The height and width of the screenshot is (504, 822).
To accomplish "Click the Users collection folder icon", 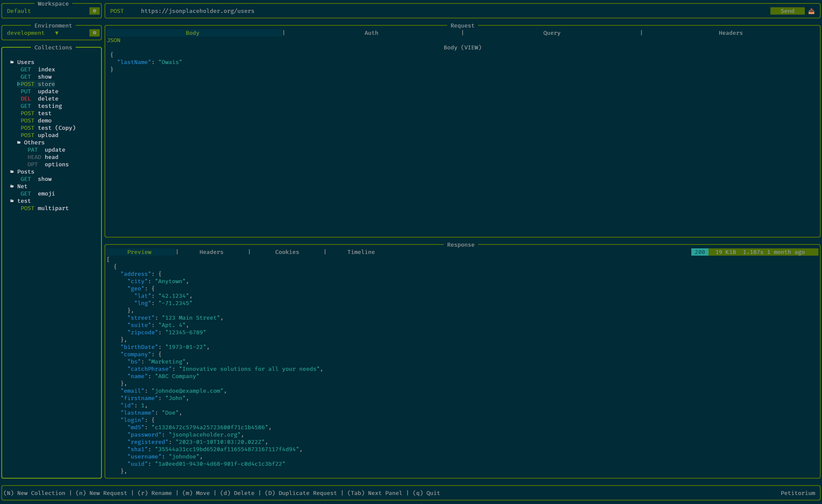I will point(12,62).
